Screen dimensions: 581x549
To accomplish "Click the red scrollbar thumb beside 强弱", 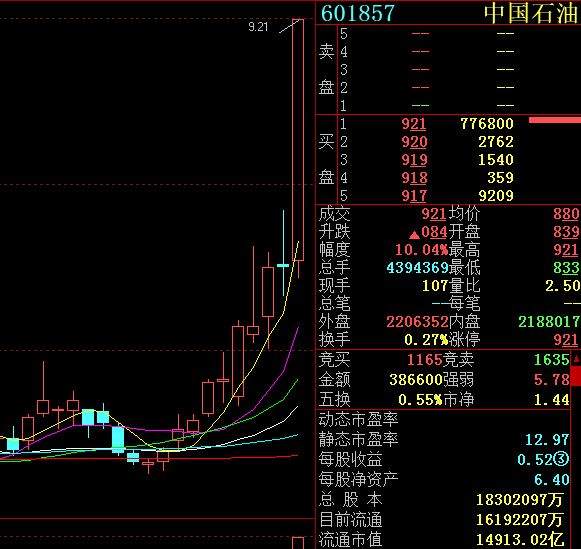I will (x=576, y=376).
